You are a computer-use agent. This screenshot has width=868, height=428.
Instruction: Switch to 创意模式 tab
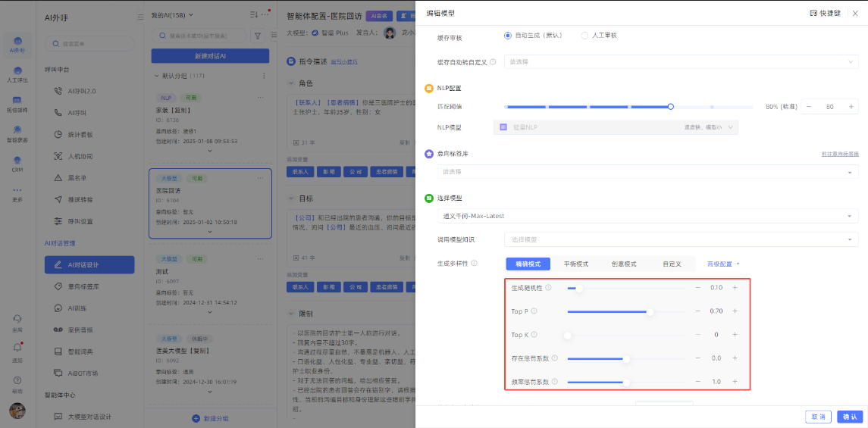point(623,264)
